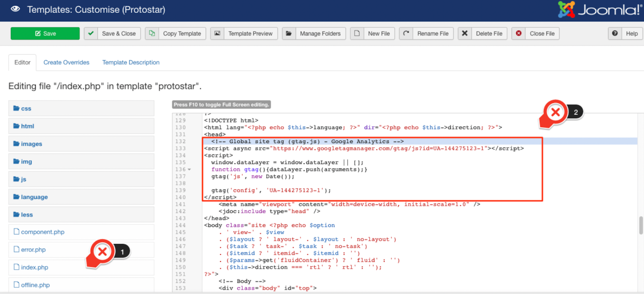Click the Manage Folders folder icon
This screenshot has height=294, width=644.
[x=289, y=33]
